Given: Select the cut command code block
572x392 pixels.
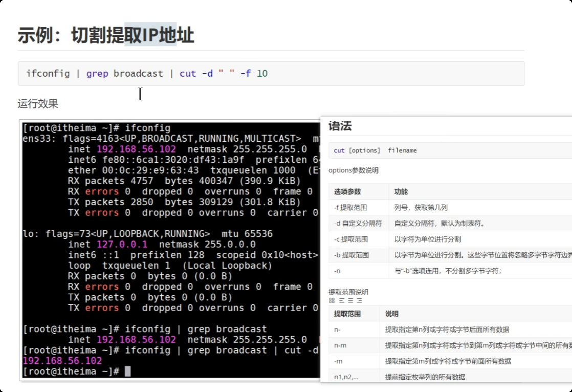Looking at the screenshot, I should (145, 73).
